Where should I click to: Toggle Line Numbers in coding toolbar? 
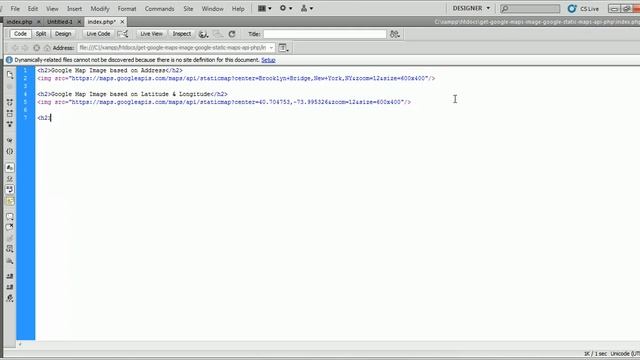coord(10,168)
